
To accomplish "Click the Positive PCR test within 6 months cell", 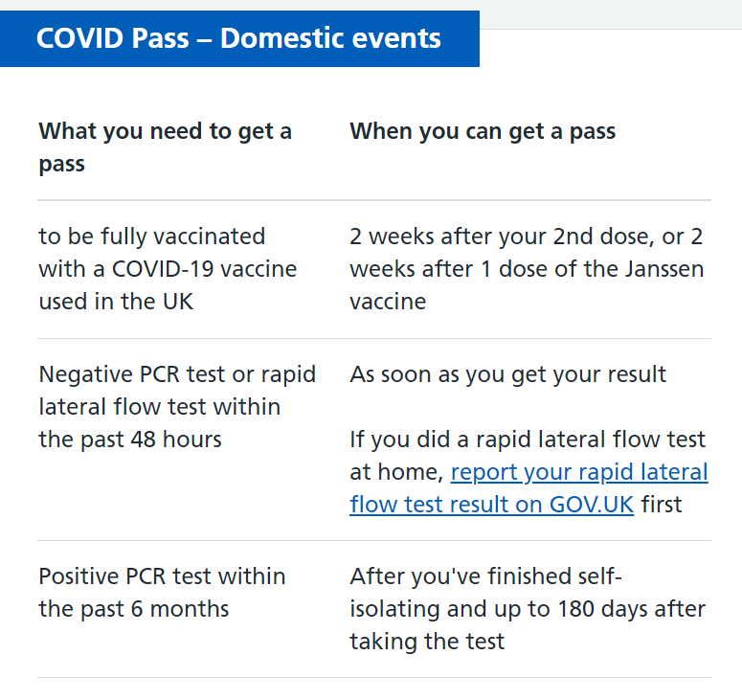I will coord(163,593).
